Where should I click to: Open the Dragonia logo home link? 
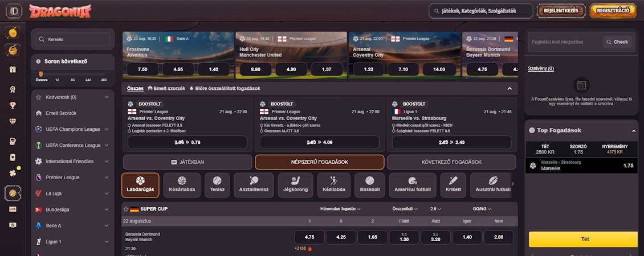pos(60,11)
